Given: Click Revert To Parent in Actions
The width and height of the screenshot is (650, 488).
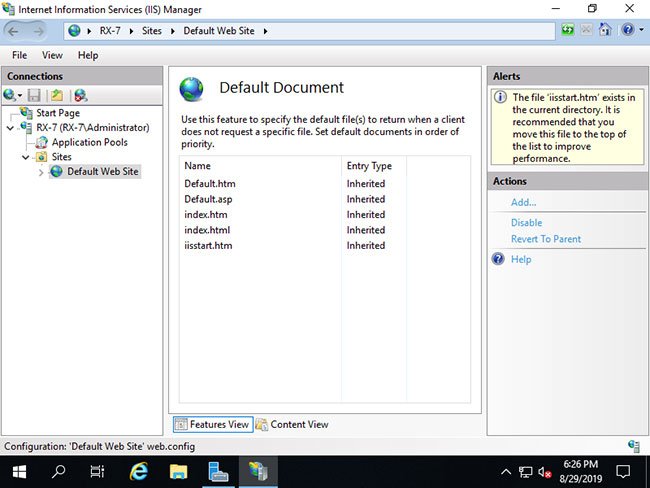Looking at the screenshot, I should 546,239.
